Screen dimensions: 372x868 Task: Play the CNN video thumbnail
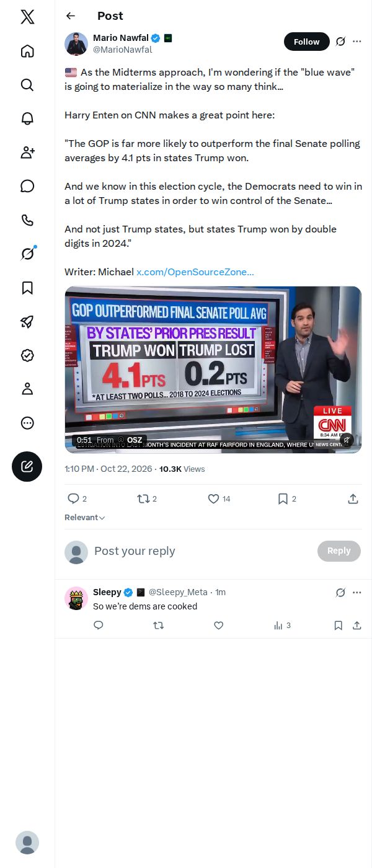click(213, 370)
